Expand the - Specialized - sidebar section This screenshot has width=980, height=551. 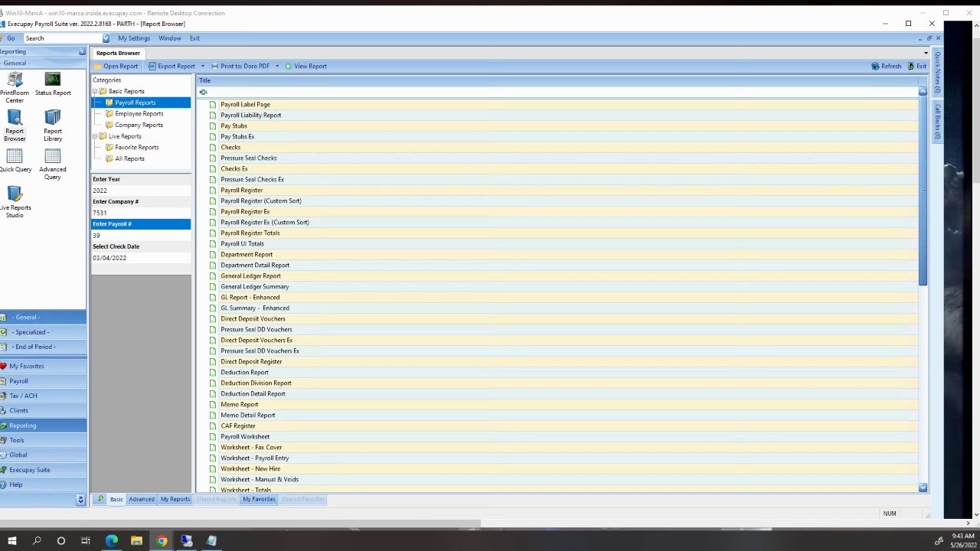[x=43, y=332]
